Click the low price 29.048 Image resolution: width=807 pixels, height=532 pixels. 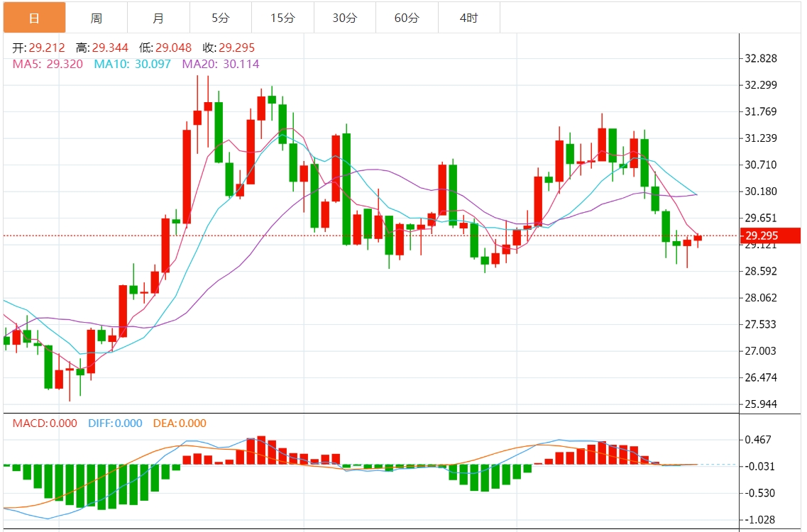click(173, 48)
